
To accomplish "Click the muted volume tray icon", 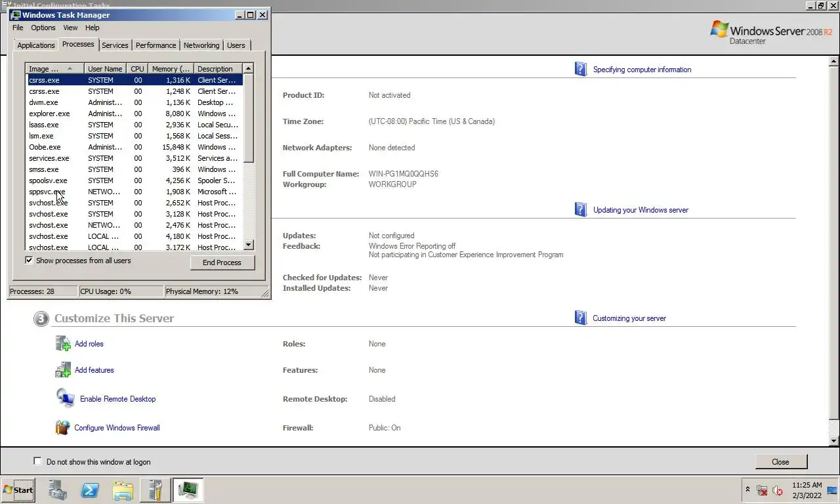I will [x=778, y=490].
